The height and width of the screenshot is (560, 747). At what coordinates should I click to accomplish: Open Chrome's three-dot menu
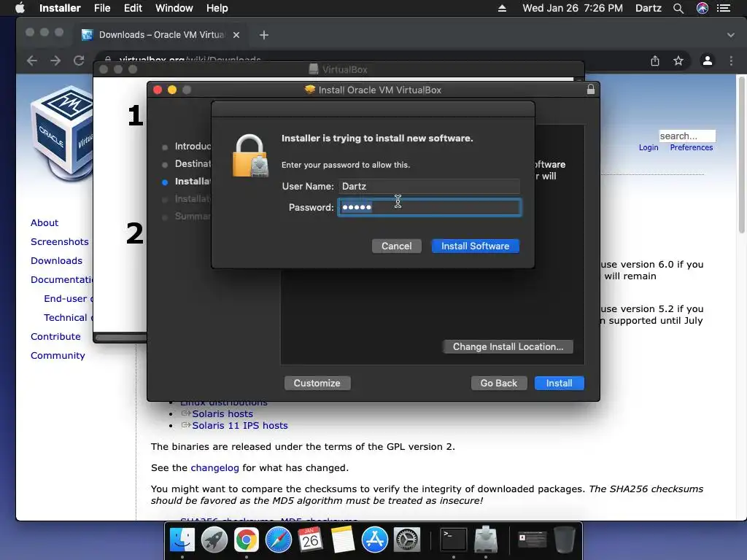coord(731,61)
